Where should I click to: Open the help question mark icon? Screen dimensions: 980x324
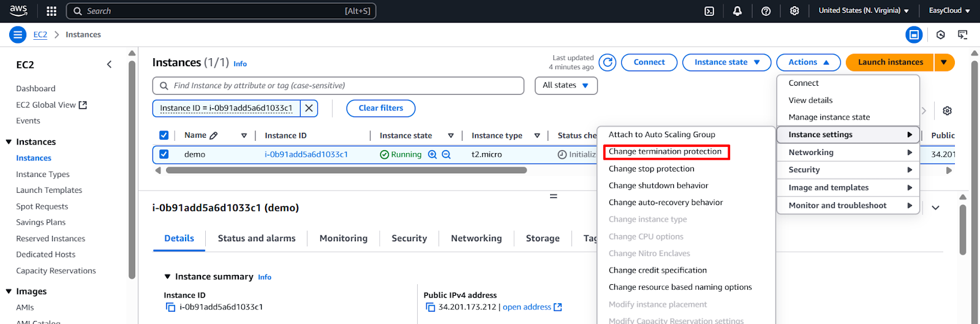[766, 11]
